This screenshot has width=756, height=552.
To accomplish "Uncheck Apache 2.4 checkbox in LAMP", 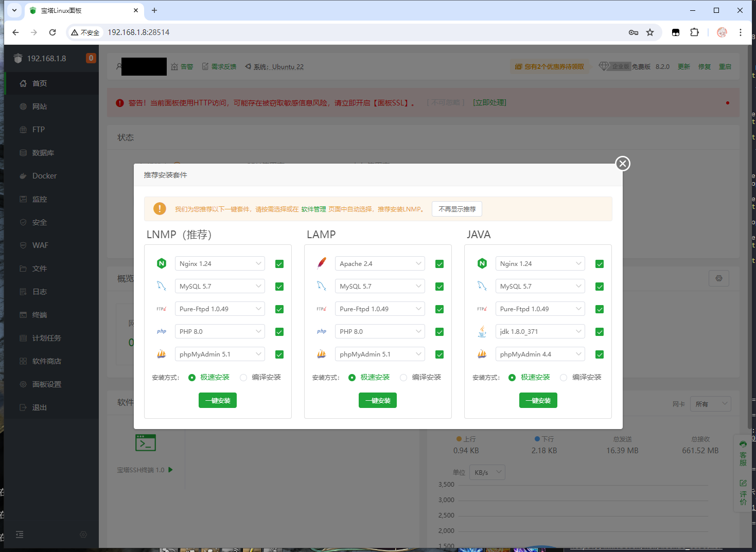I will pyautogui.click(x=439, y=264).
